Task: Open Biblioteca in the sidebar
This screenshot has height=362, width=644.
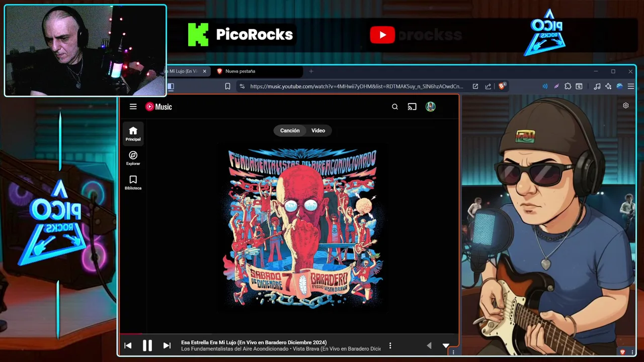Action: (133, 183)
